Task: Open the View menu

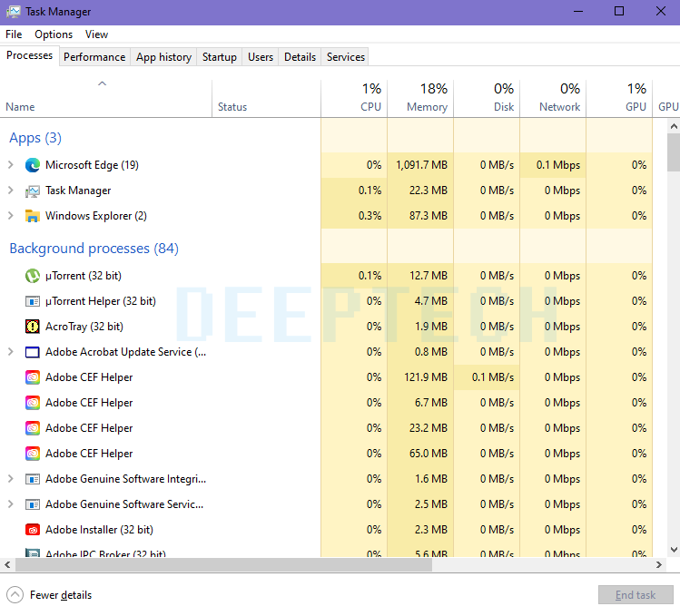Action: click(97, 34)
